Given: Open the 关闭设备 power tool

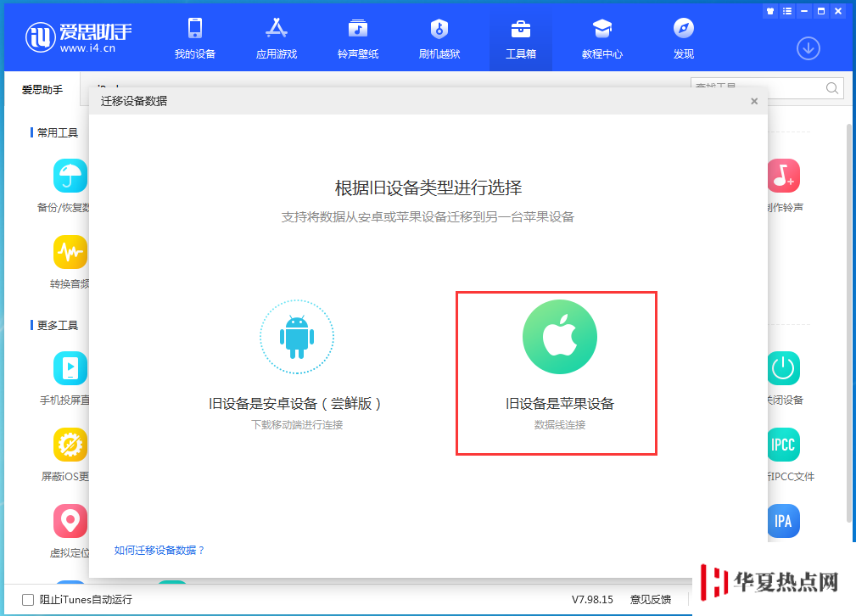Looking at the screenshot, I should (x=783, y=368).
